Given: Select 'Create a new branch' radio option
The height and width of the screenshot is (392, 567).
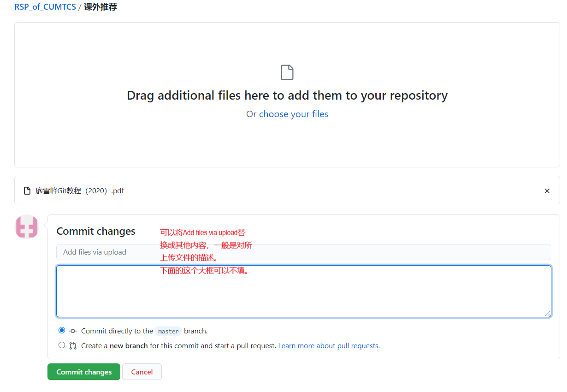Looking at the screenshot, I should (62, 345).
